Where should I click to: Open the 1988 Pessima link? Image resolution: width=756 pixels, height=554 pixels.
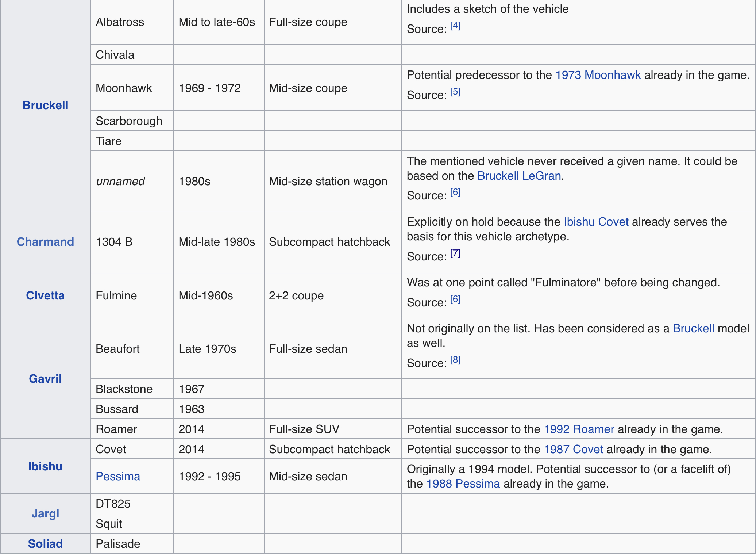point(463,484)
